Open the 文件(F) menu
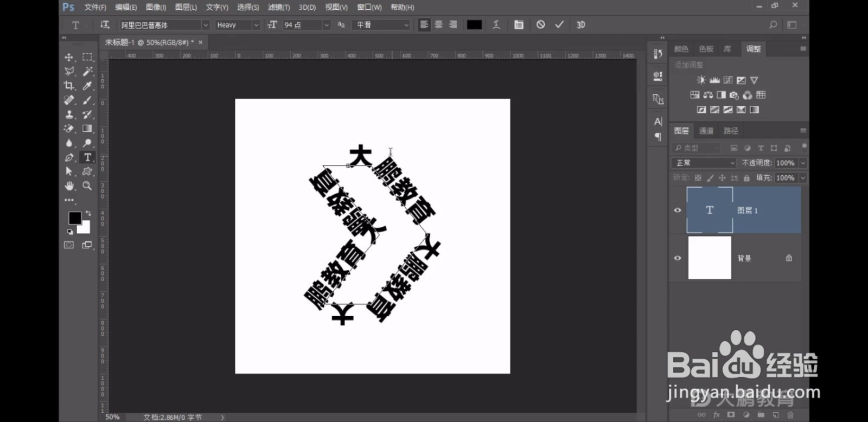This screenshot has width=868, height=422. click(95, 7)
